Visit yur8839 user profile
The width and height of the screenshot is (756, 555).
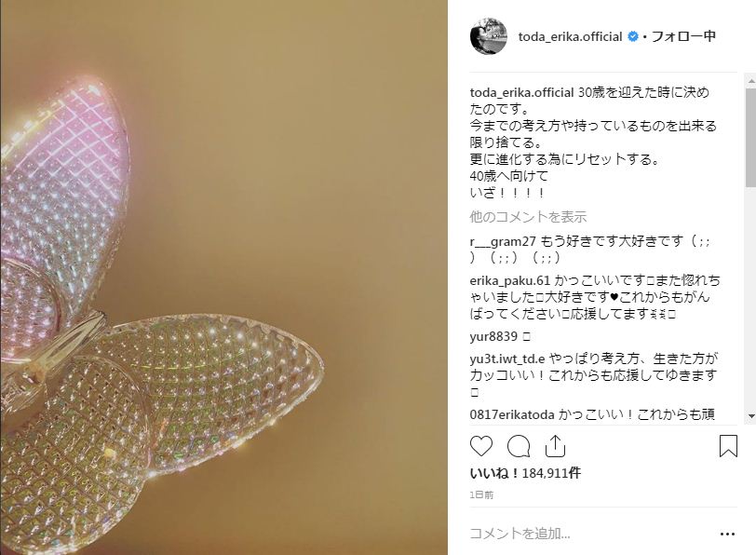[x=493, y=336]
